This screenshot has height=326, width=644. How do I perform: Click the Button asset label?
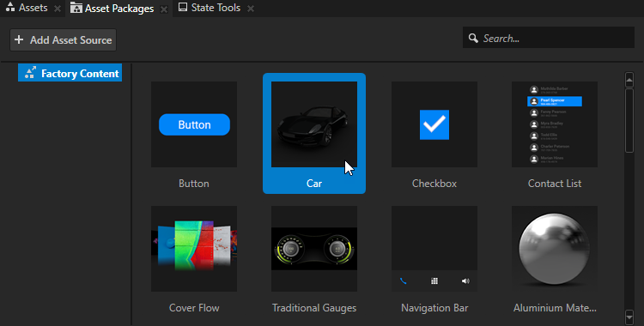pos(194,184)
